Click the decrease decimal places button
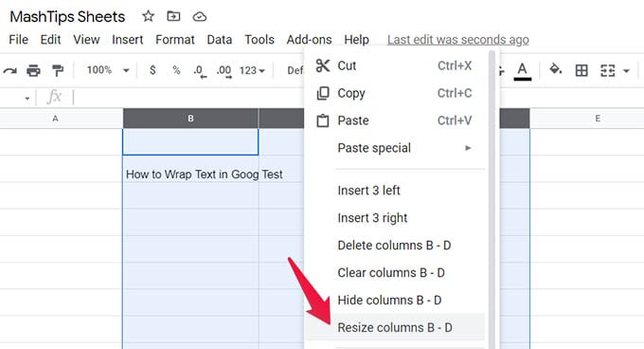644x349 pixels. click(200, 71)
